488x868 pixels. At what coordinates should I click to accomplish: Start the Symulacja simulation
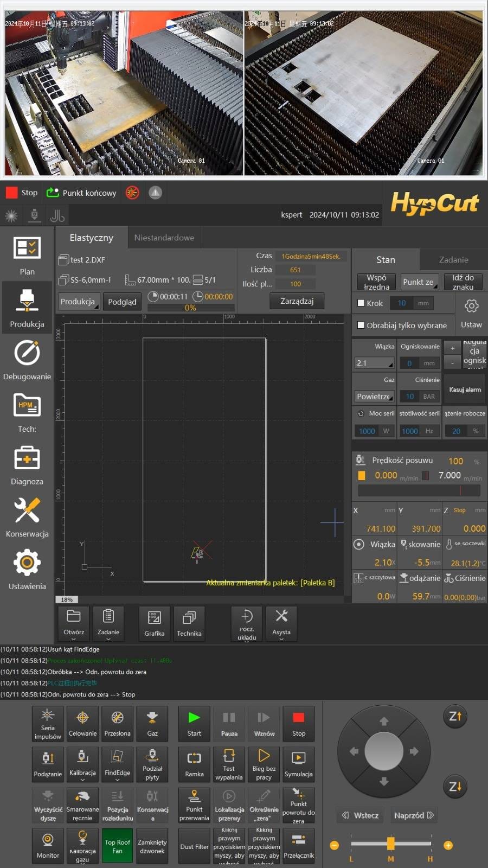point(298,764)
